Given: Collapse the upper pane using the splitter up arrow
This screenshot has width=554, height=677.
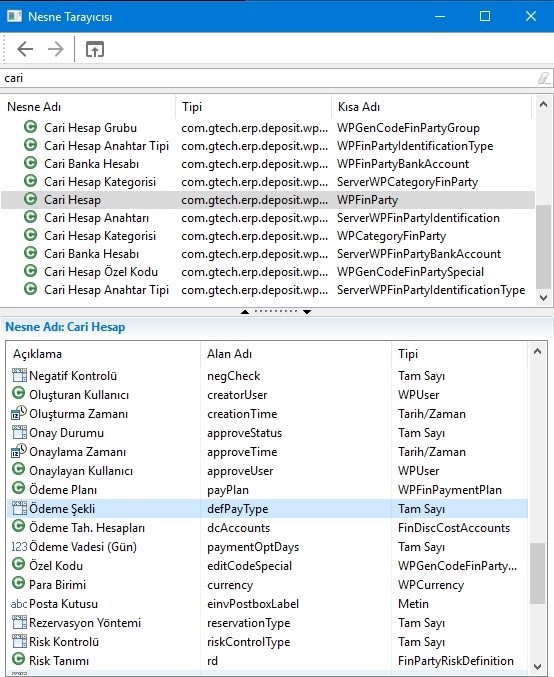Looking at the screenshot, I should (245, 312).
